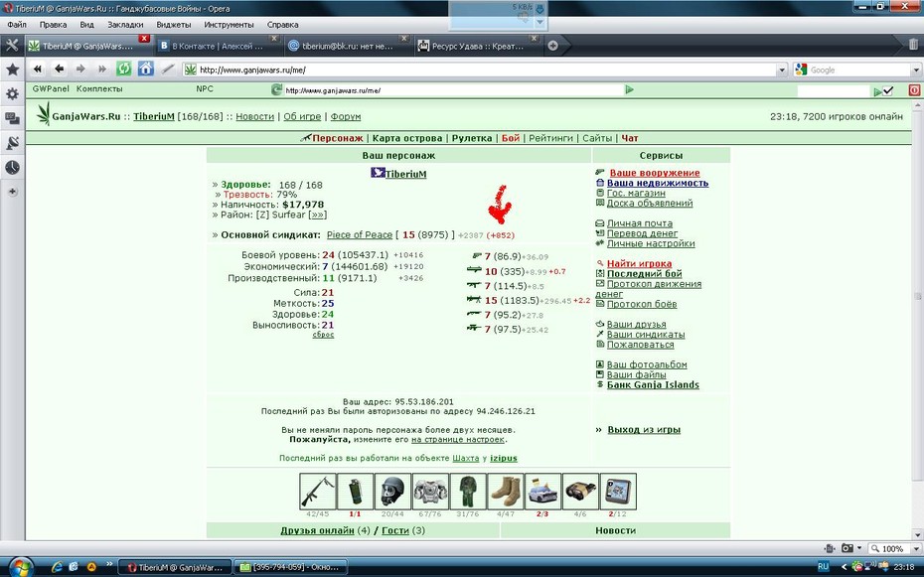924x577 pixels.
Task: Launch Internet Explorer from quick launch
Action: coord(58,567)
